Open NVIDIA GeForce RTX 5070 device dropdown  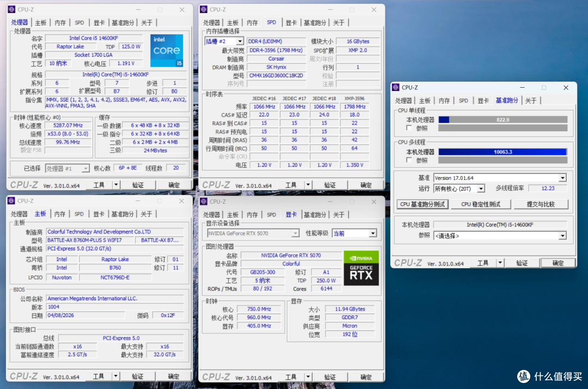coord(296,233)
